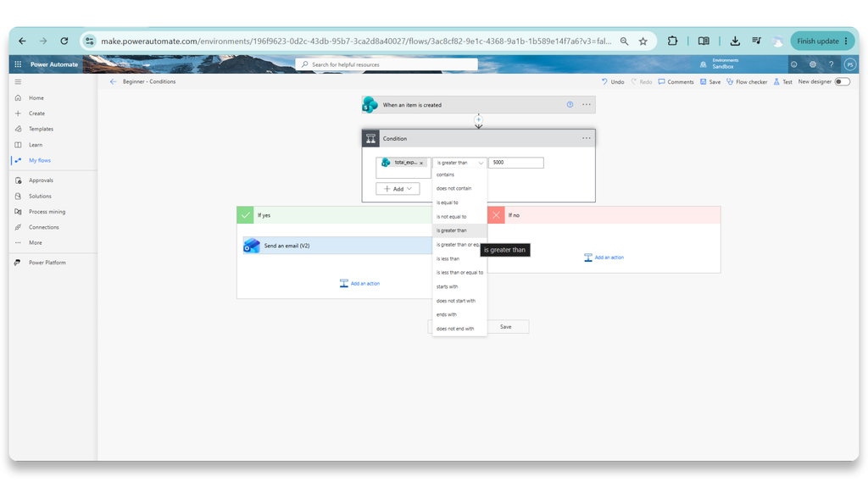Open the Settings gear in header
This screenshot has width=868, height=488.
(813, 64)
